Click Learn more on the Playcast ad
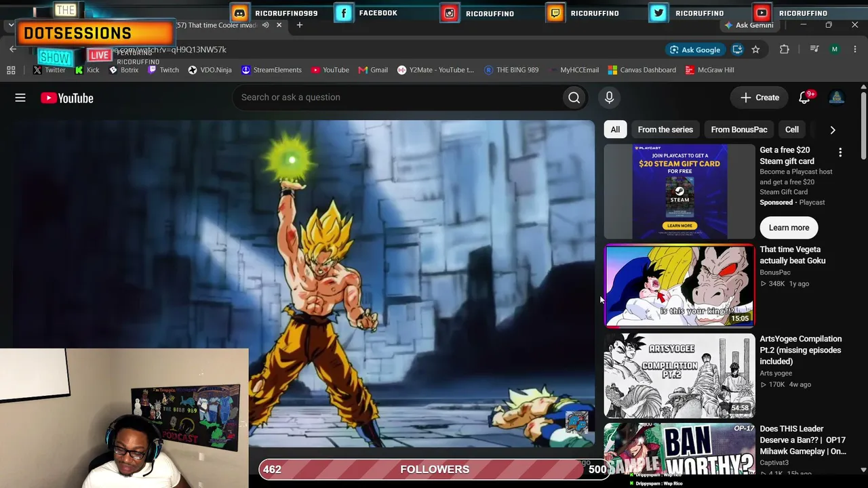This screenshot has width=868, height=488. coord(789,228)
